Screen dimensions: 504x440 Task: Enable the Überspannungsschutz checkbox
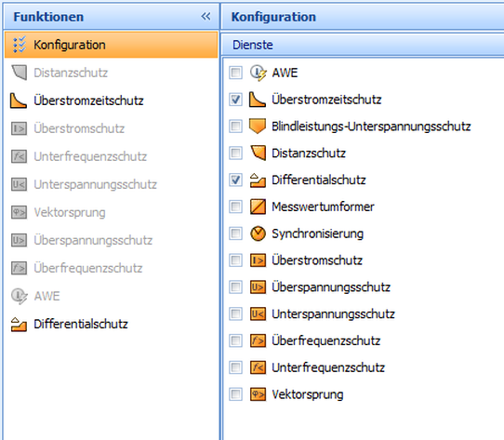pyautogui.click(x=235, y=287)
